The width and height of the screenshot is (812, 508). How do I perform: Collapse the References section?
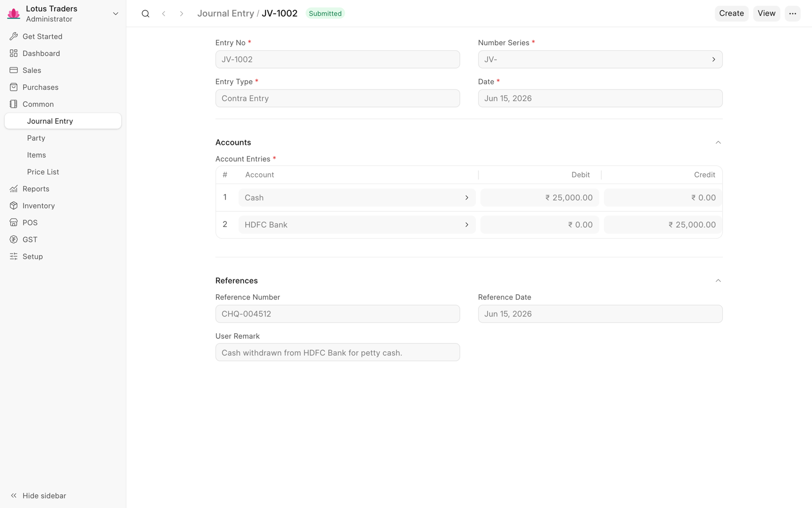[718, 281]
